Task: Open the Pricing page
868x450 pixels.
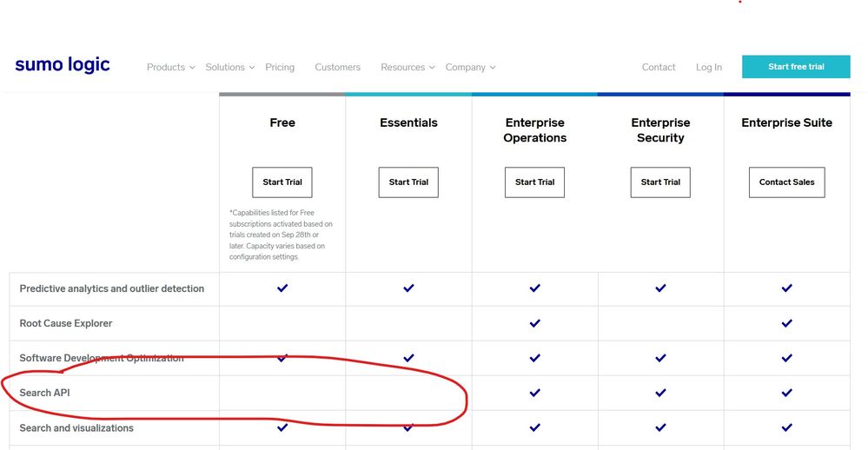Action: [280, 67]
